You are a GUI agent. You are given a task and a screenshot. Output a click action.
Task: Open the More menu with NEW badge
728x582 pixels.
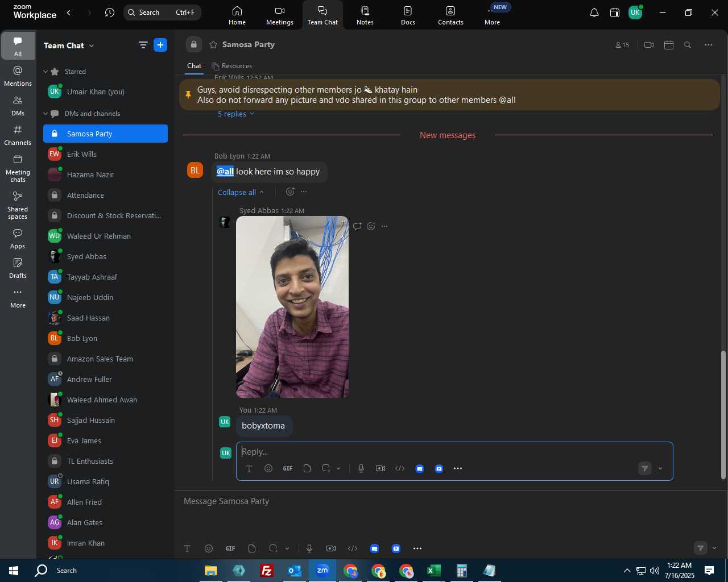[493, 15]
